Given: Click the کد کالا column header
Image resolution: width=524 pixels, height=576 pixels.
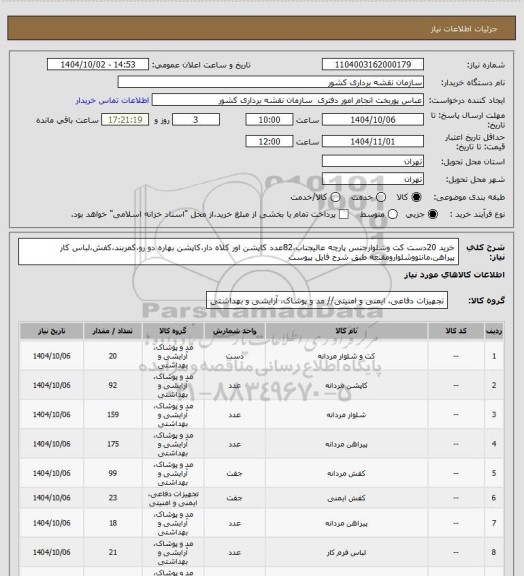Looking at the screenshot, I should [x=456, y=331].
